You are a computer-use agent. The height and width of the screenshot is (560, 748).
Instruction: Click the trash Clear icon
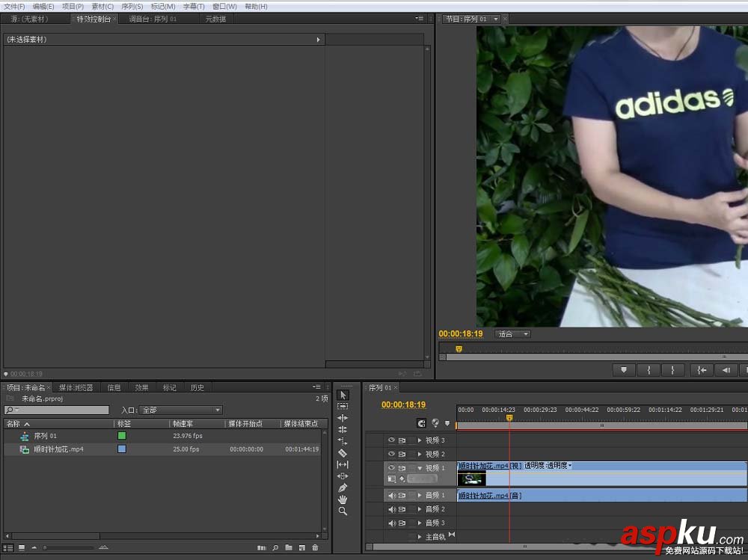[x=316, y=547]
